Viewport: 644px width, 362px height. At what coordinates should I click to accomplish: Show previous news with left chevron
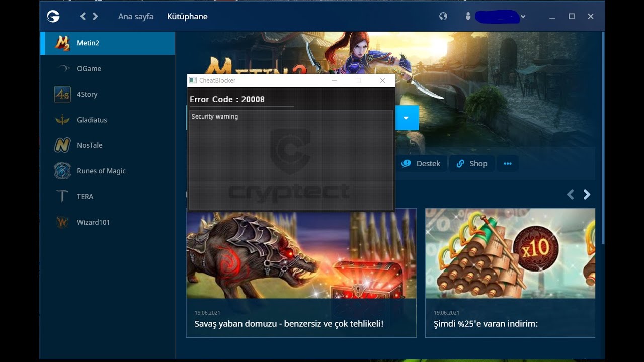pyautogui.click(x=571, y=195)
